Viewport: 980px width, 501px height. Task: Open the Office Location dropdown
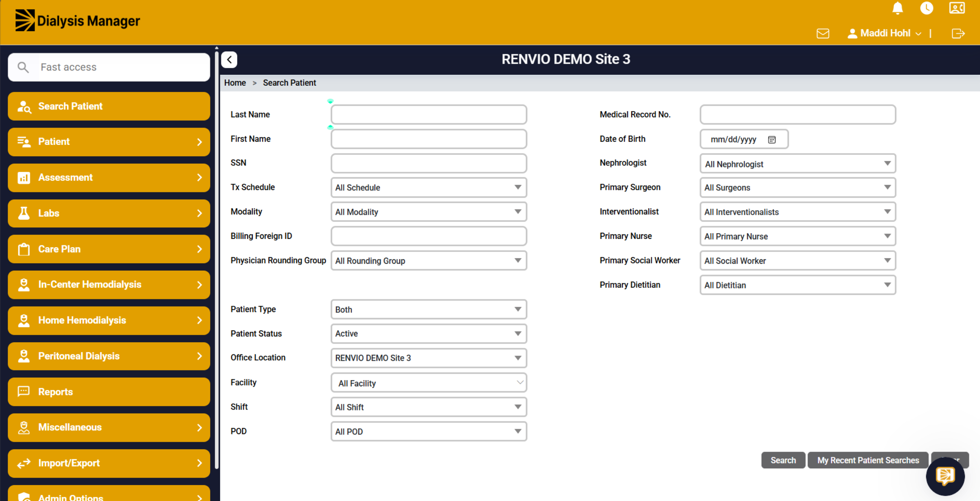tap(429, 358)
